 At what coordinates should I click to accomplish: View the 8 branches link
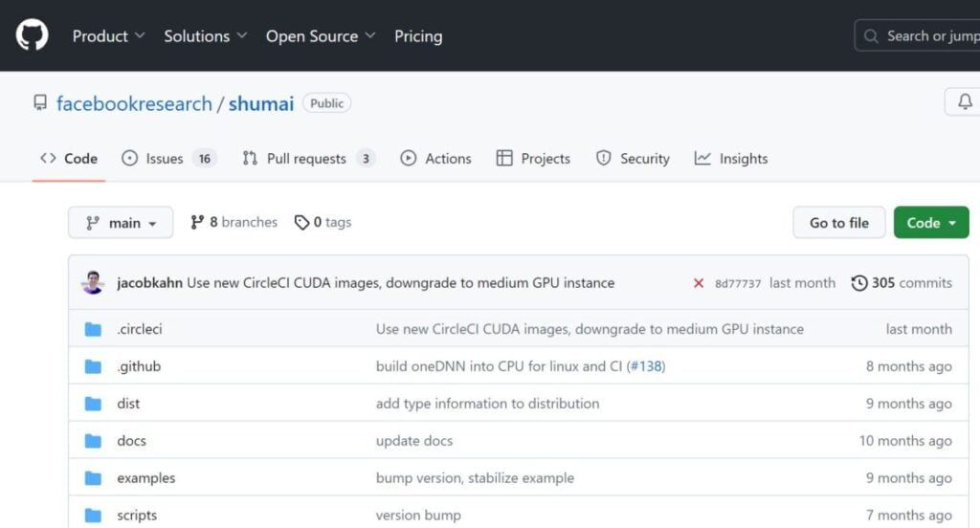click(x=234, y=222)
